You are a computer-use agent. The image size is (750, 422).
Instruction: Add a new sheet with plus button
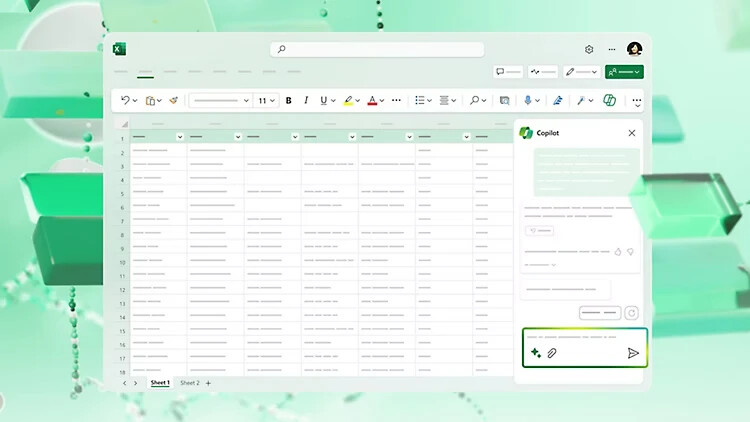pos(208,383)
